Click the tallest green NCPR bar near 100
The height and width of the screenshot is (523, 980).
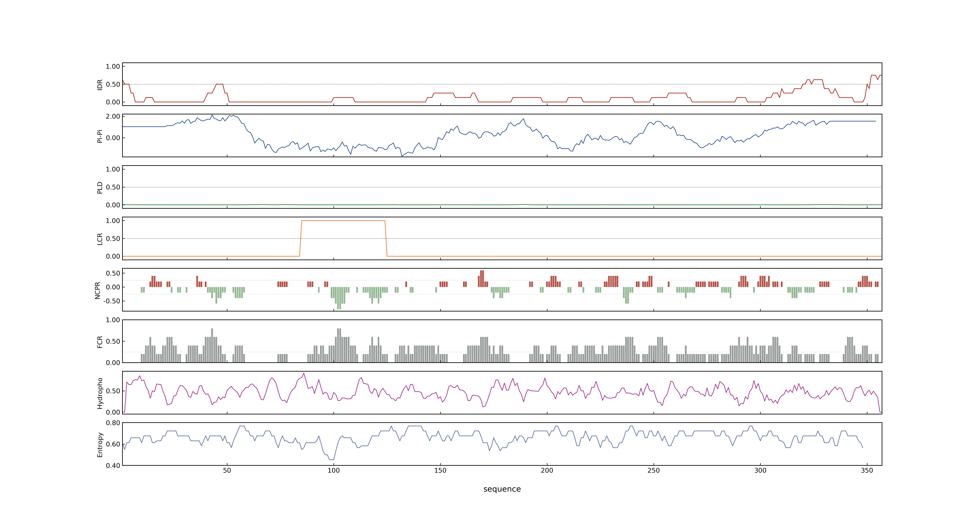[x=339, y=298]
